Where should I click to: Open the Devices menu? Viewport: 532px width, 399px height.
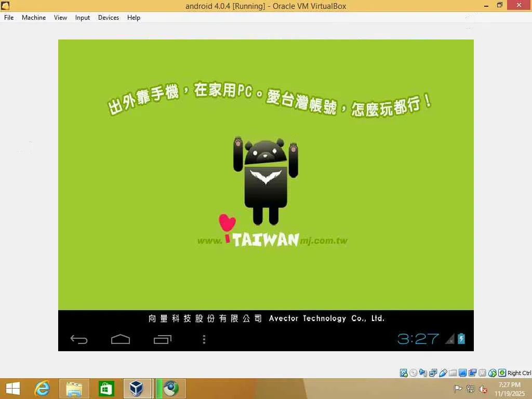coord(109,18)
